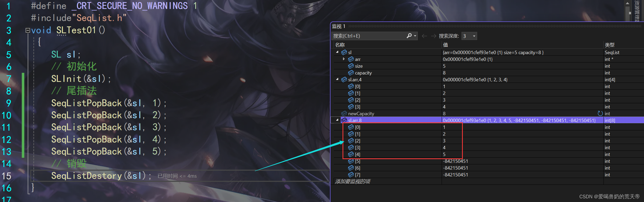644x202 pixels.
Task: Click the SeqListDestory(&sl) code line
Action: 101,176
